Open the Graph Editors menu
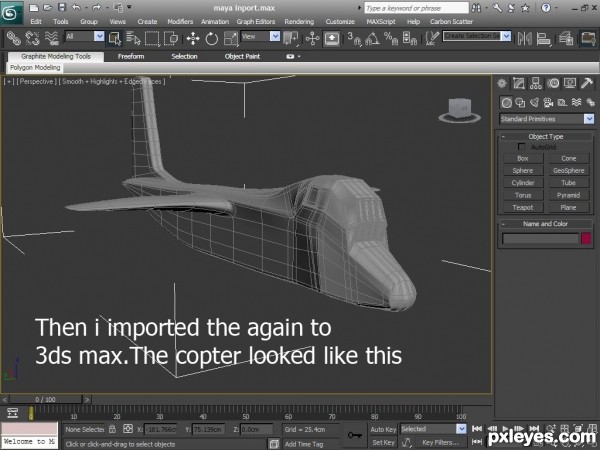600x450 pixels. coord(256,22)
